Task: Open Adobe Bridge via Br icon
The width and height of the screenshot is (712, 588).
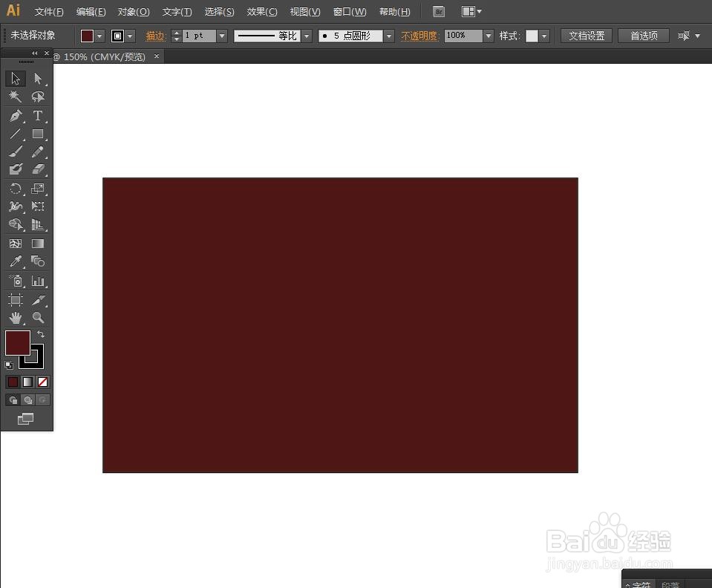Action: point(439,12)
